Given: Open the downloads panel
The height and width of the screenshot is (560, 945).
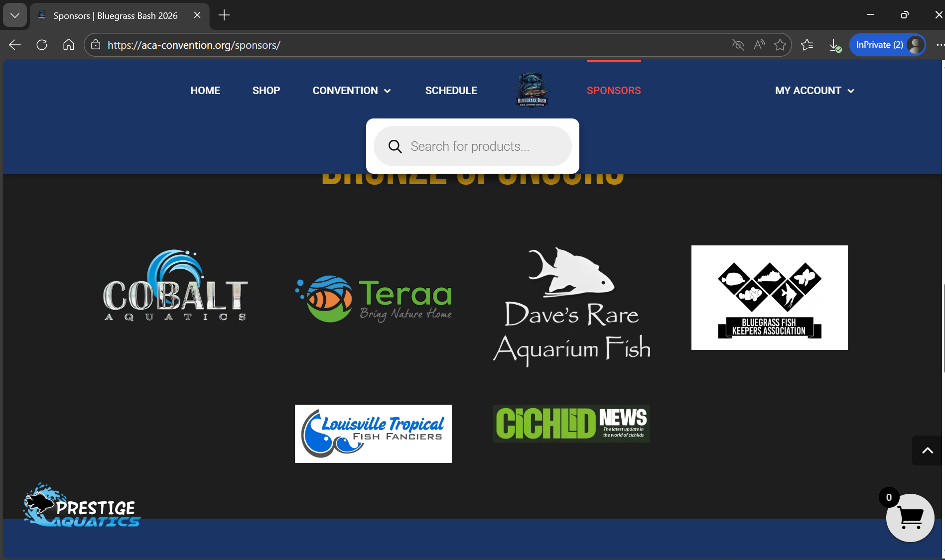Looking at the screenshot, I should tap(834, 45).
